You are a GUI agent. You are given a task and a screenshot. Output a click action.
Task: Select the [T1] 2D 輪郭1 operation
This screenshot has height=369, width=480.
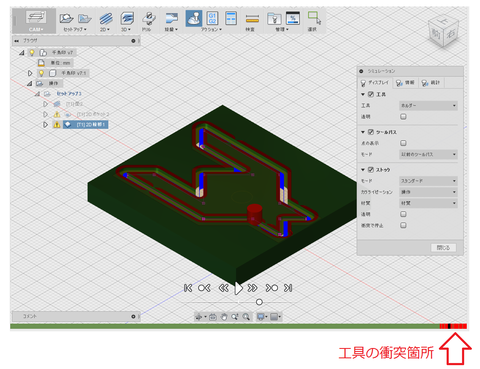pyautogui.click(x=86, y=125)
